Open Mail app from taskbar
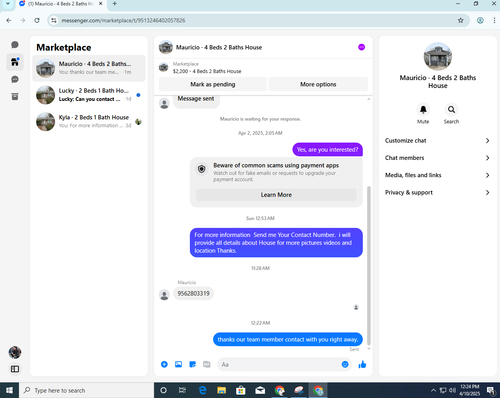The height and width of the screenshot is (398, 500). tap(260, 390)
